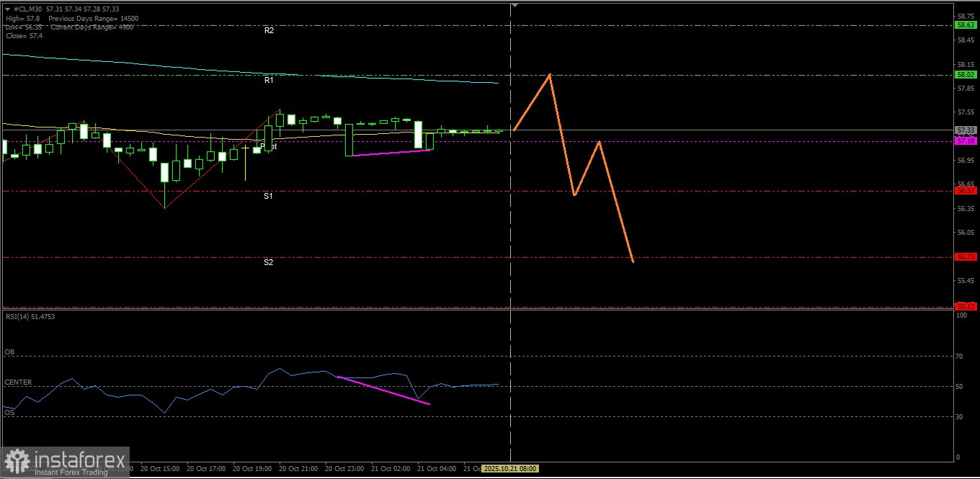Select the green 58.02 price tag
The height and width of the screenshot is (479, 980).
[966, 75]
